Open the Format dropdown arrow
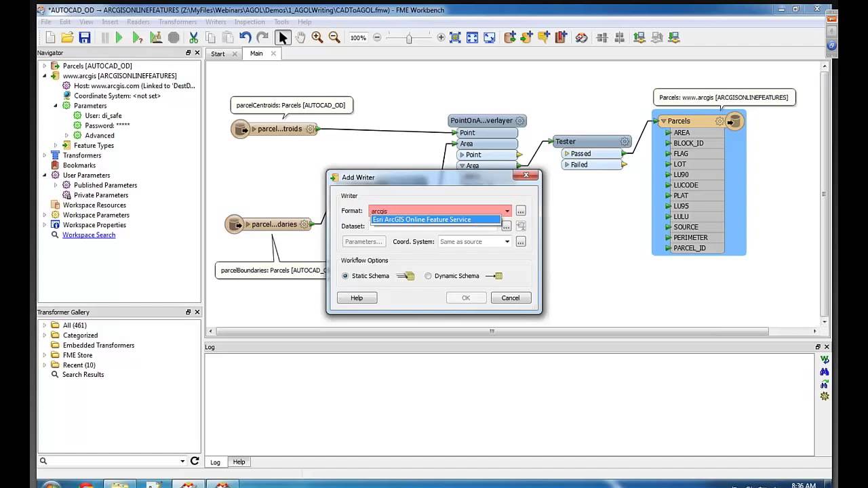This screenshot has width=868, height=488. (507, 211)
